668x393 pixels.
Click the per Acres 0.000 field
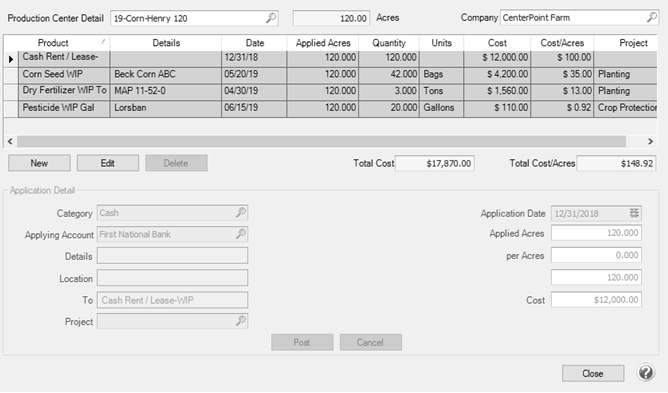coord(596,255)
